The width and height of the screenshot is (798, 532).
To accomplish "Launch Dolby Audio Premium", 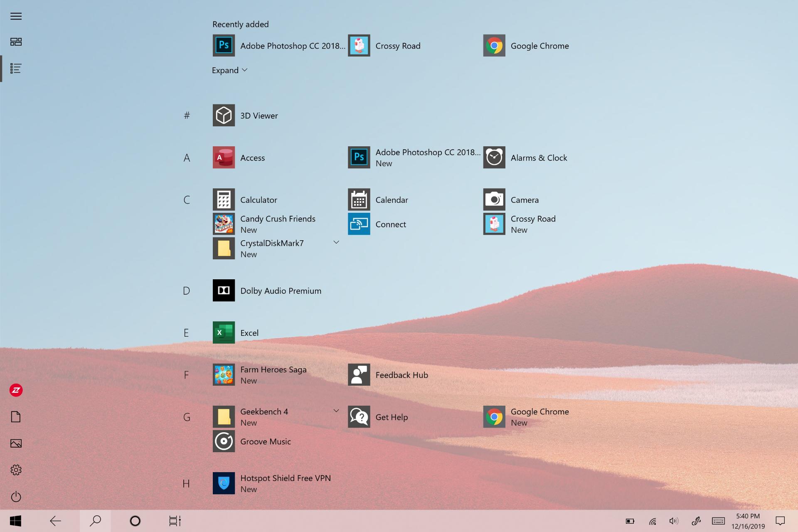I will 267,291.
